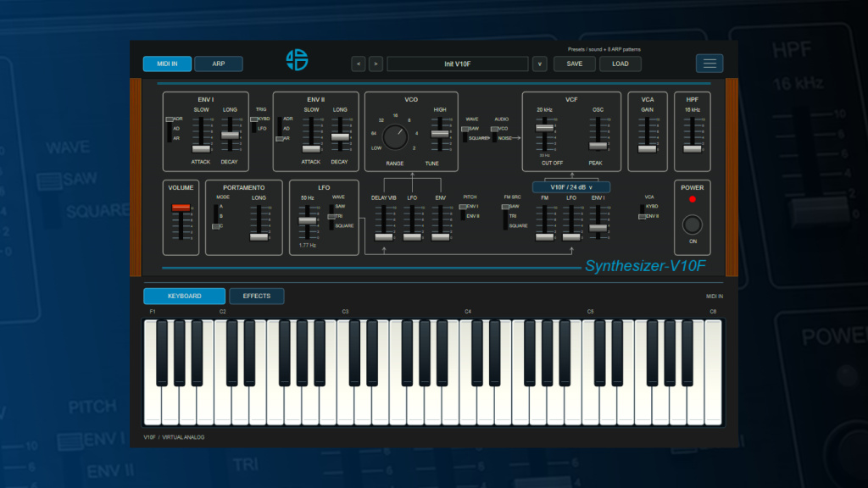The image size is (868, 488).
Task: Click ENV I DECAY slider handle
Action: point(230,135)
